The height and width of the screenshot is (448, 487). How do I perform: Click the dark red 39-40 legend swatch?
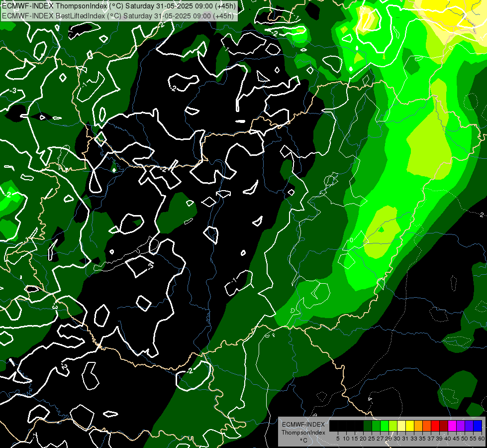[444, 426]
